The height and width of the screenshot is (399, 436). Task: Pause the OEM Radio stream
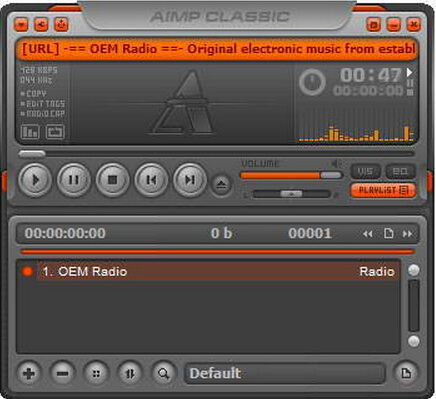tap(74, 180)
